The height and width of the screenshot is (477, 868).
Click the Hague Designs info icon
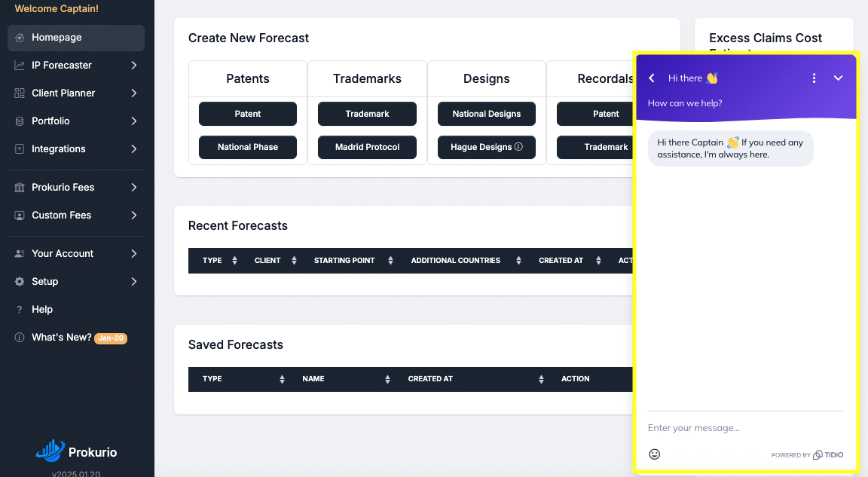pos(518,147)
